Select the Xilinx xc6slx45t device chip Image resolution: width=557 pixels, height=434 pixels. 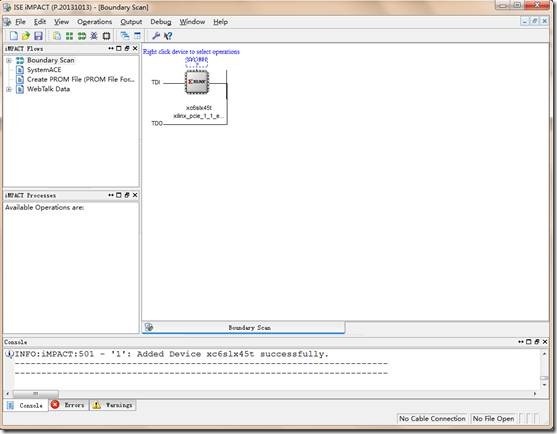(196, 82)
